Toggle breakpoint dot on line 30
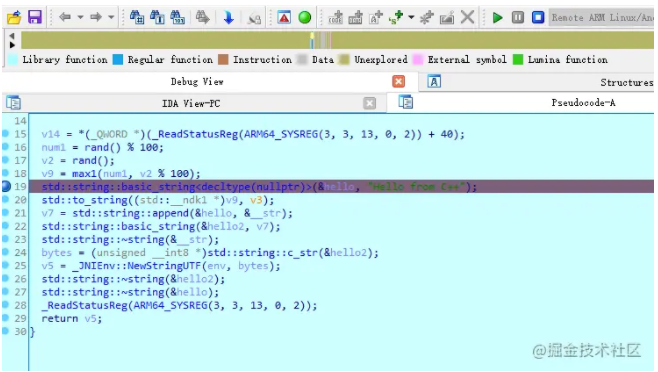Screen dimensions: 658x372 coord(5,330)
